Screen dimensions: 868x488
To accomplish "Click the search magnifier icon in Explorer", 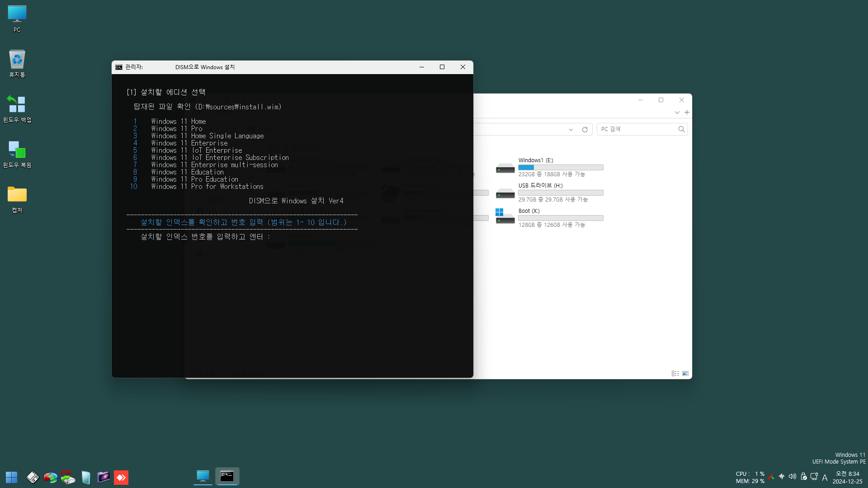I will [681, 129].
